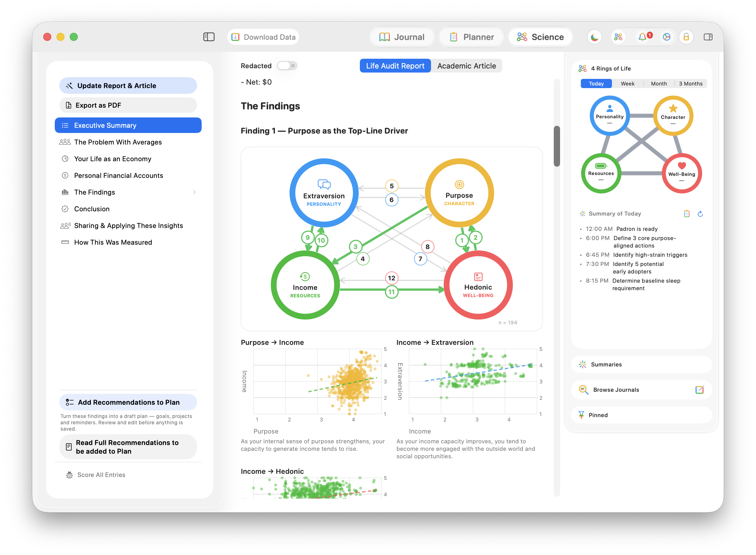Go to Your Life as an Economy
The width and height of the screenshot is (756, 555).
pyautogui.click(x=128, y=159)
